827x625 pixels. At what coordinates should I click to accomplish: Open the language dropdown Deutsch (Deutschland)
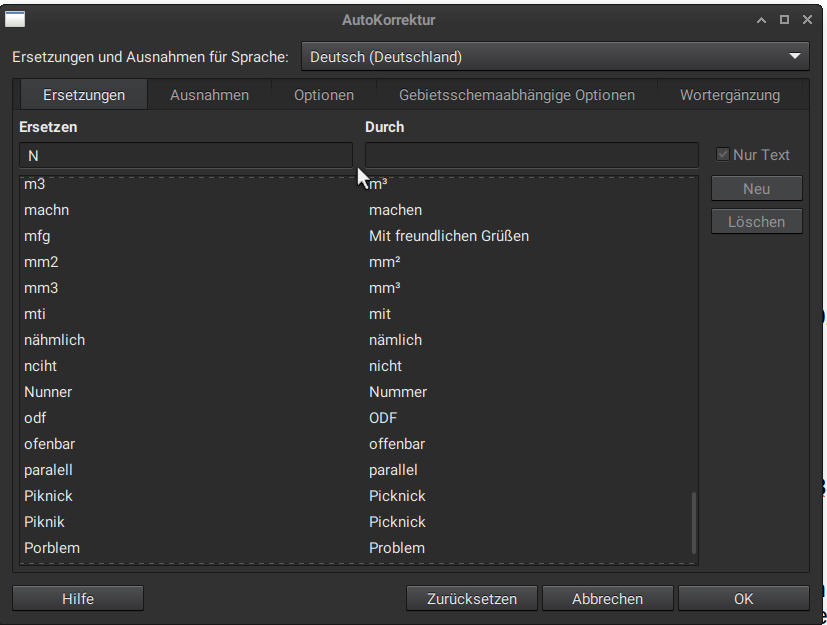(555, 56)
